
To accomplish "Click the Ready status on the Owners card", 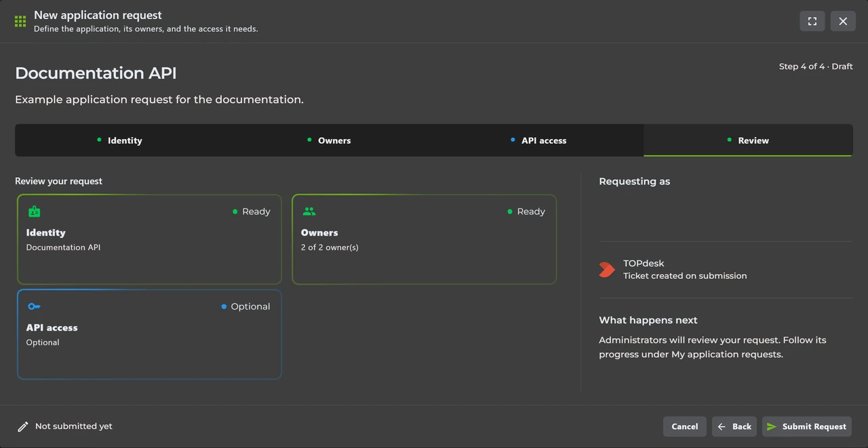I will [x=526, y=212].
